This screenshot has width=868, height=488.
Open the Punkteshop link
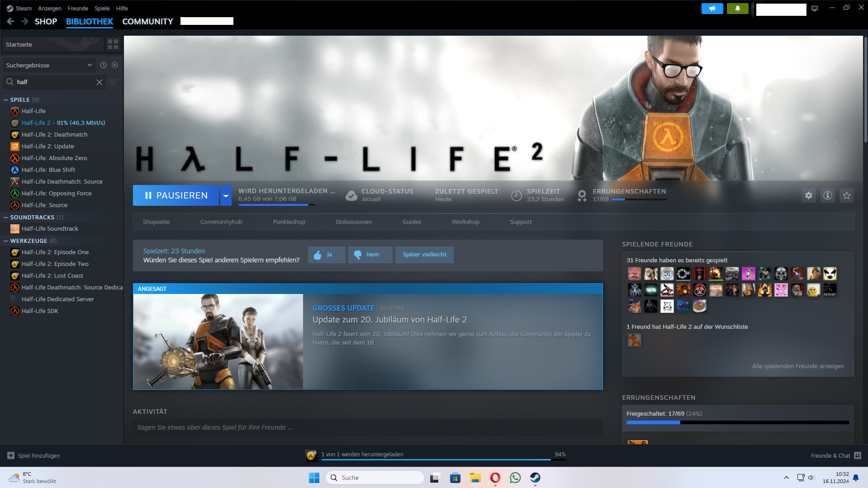(x=289, y=222)
